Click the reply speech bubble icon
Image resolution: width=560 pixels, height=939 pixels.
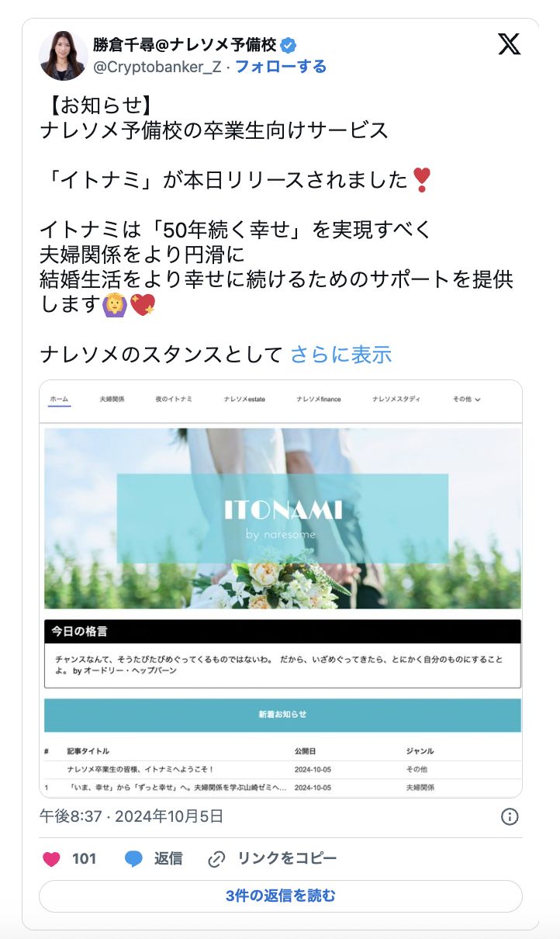[133, 859]
